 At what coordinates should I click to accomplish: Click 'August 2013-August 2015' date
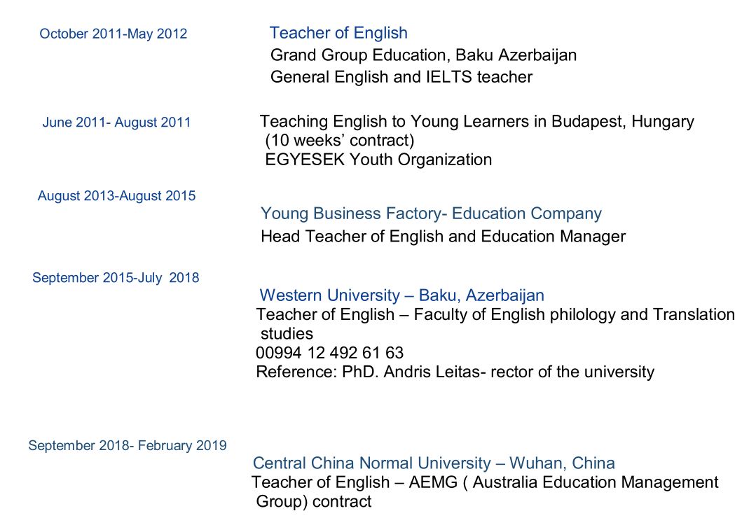[116, 196]
